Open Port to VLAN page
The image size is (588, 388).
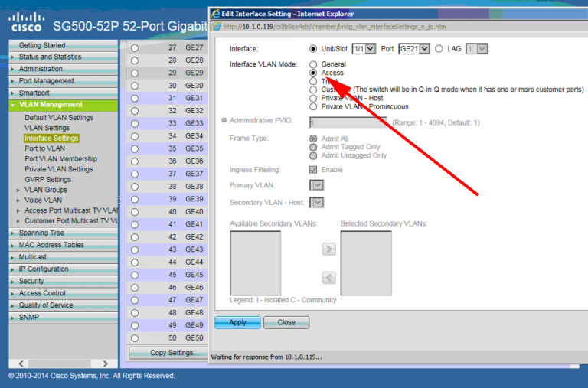pyautogui.click(x=44, y=148)
